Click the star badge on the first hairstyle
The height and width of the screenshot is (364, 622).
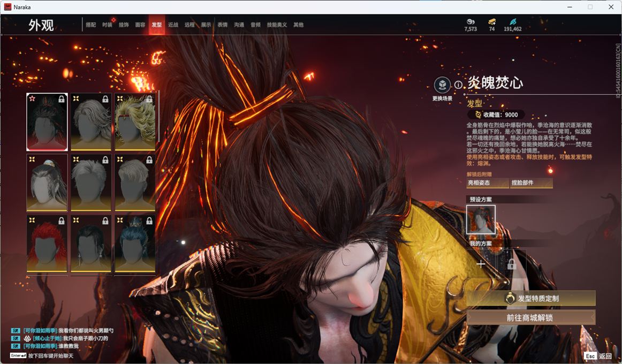tap(32, 98)
